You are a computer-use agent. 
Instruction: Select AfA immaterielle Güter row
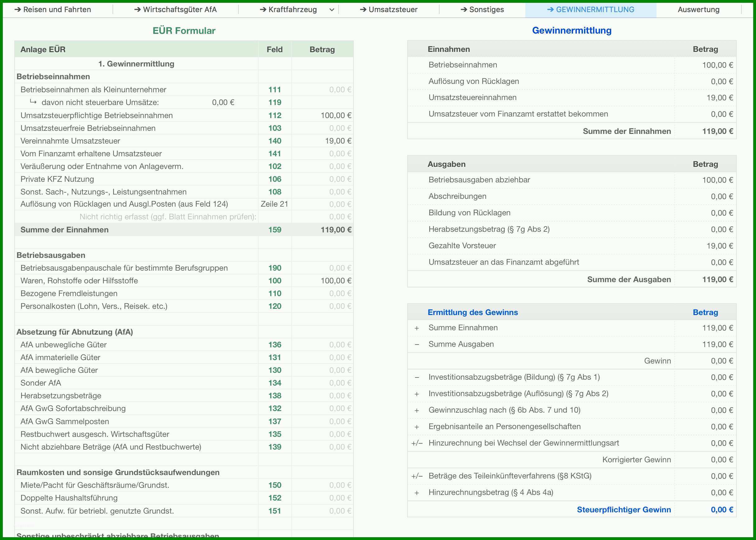tap(184, 357)
